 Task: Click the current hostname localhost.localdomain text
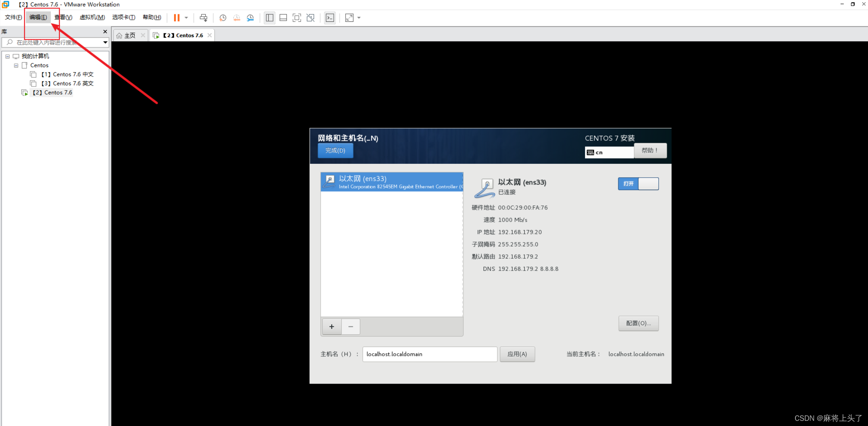point(636,354)
